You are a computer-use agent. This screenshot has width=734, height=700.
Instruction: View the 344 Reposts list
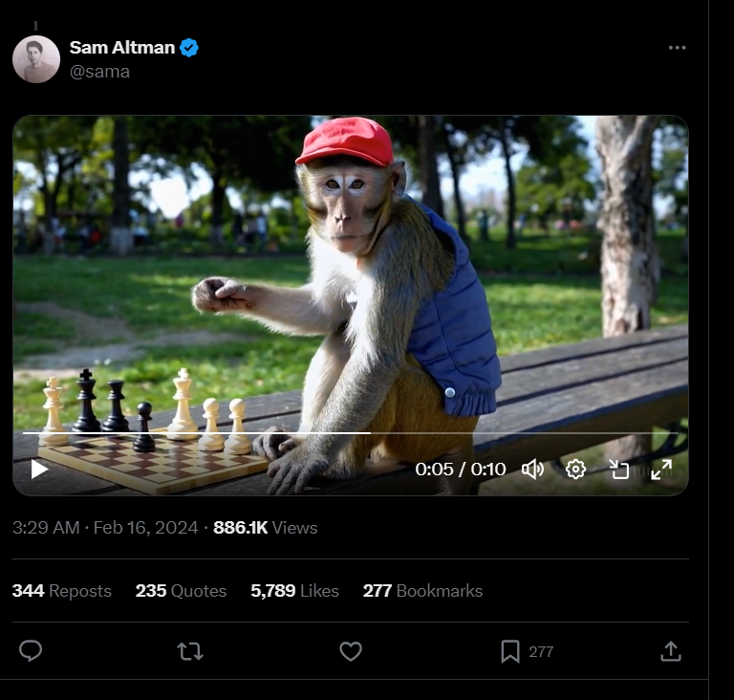click(62, 591)
